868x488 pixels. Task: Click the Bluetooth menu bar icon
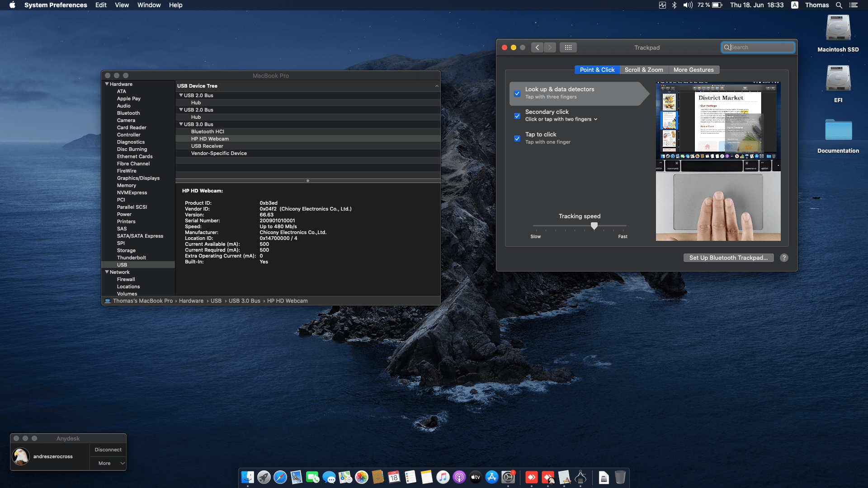tap(674, 5)
